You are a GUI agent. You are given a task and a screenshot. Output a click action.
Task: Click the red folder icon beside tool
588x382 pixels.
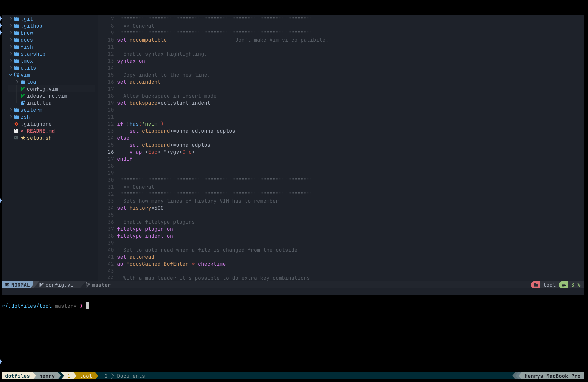536,285
